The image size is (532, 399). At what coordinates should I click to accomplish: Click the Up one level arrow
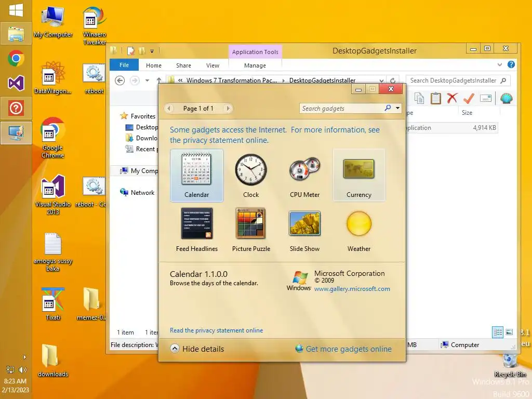click(x=159, y=80)
